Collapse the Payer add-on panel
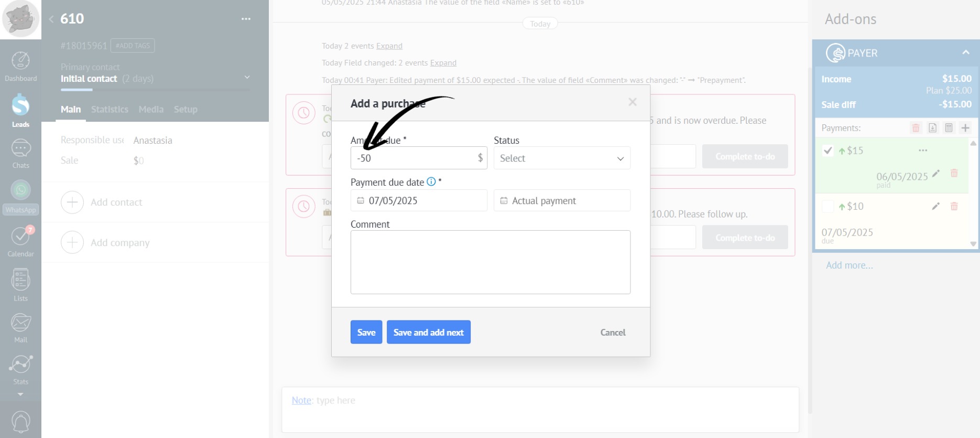This screenshot has width=980, height=438. 965,52
